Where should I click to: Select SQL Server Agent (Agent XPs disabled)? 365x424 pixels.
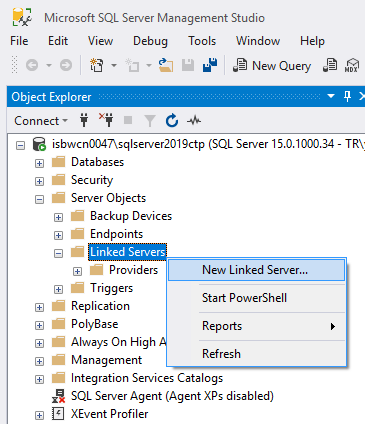point(172,396)
